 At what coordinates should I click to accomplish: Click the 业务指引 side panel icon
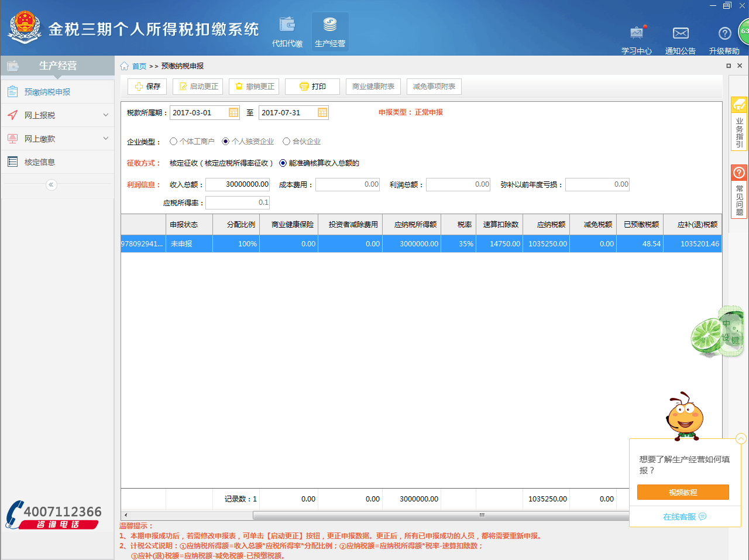point(739,105)
